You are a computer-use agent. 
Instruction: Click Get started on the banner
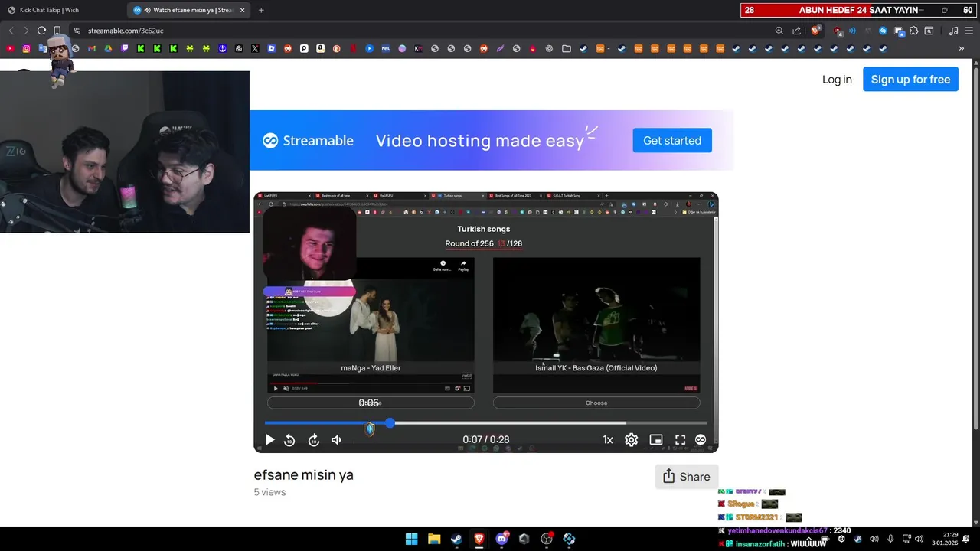coord(672,141)
